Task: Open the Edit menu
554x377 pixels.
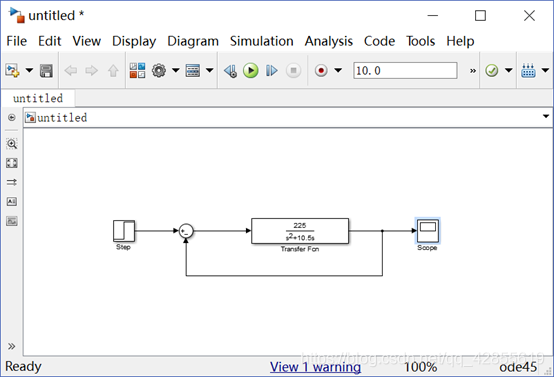Action: pyautogui.click(x=49, y=41)
